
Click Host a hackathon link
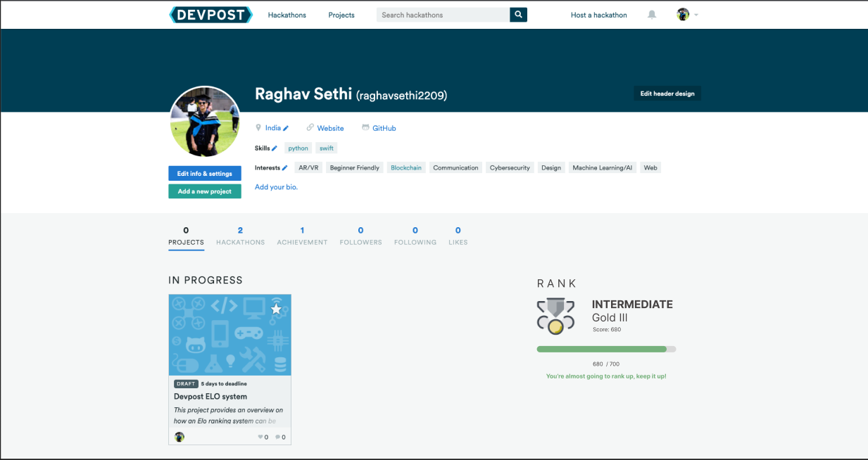tap(599, 15)
